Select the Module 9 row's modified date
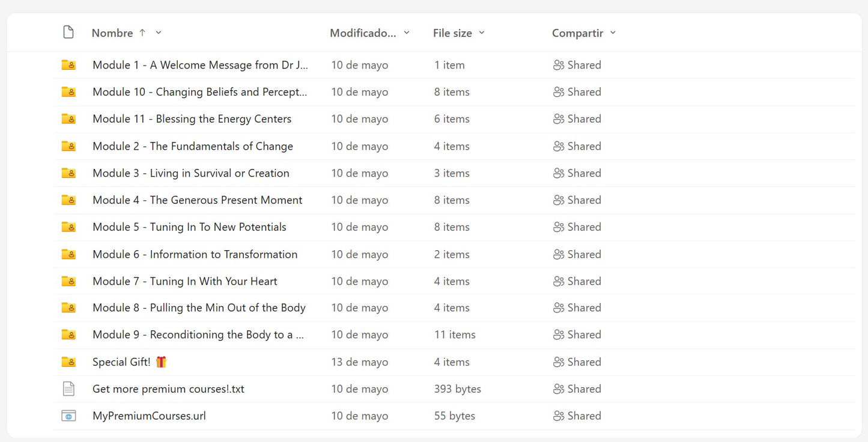The height and width of the screenshot is (442, 868). (x=359, y=335)
